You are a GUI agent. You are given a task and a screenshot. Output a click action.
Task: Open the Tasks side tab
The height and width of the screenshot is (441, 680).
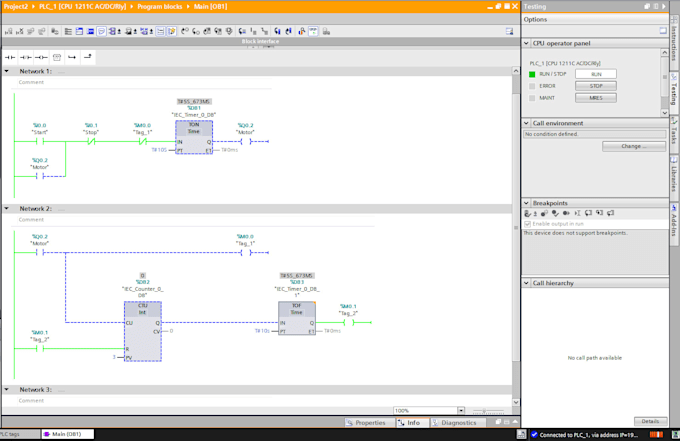click(674, 134)
